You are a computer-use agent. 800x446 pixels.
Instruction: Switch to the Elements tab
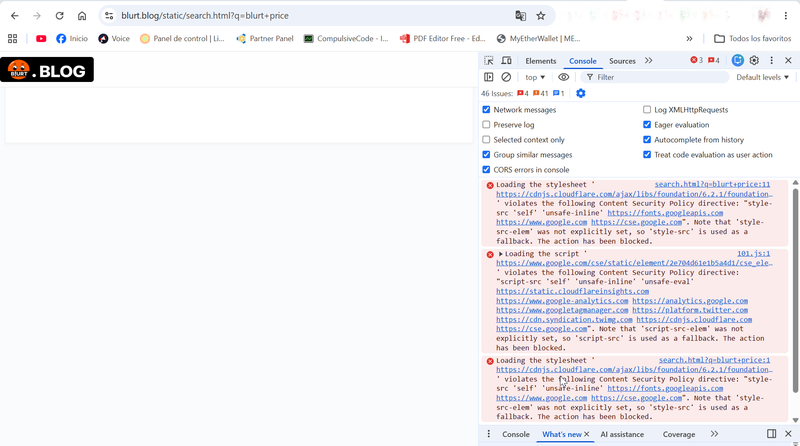click(541, 61)
